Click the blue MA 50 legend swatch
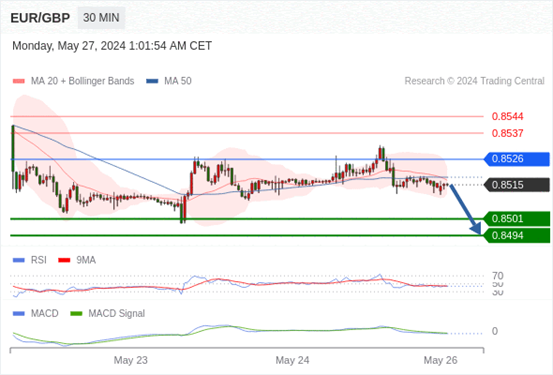The width and height of the screenshot is (553, 375). point(152,81)
